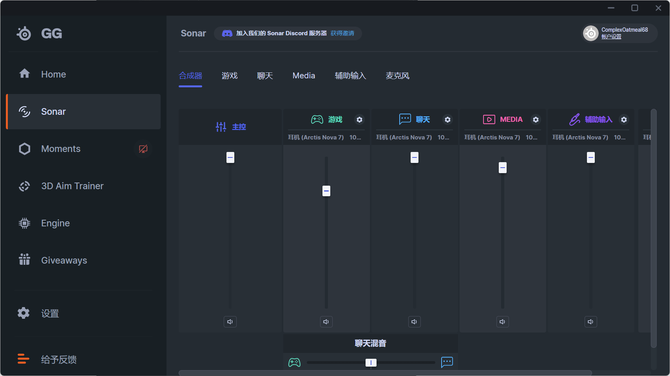
Task: Switch to 合成器 mixer tab
Action: pos(191,76)
